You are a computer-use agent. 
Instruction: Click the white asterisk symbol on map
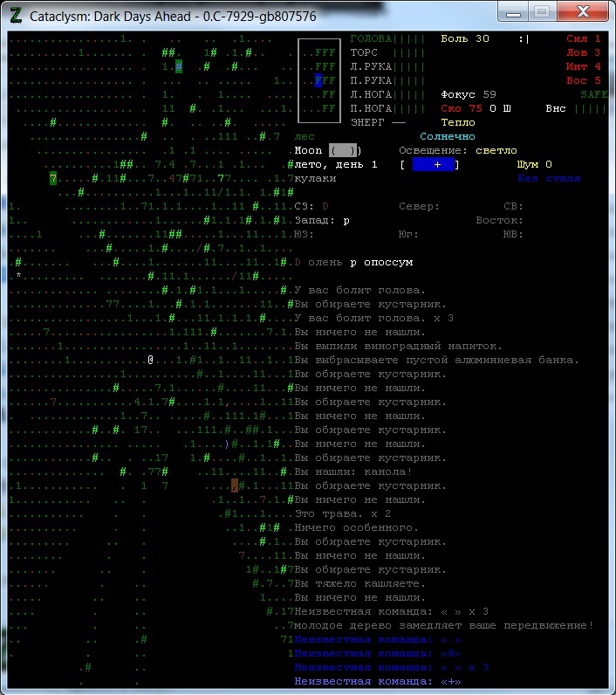coord(18,276)
